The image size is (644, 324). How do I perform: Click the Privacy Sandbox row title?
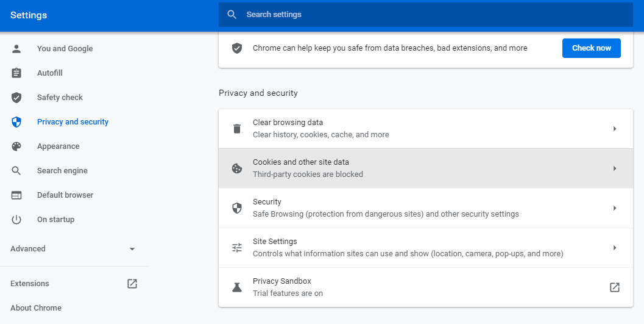pyautogui.click(x=281, y=281)
